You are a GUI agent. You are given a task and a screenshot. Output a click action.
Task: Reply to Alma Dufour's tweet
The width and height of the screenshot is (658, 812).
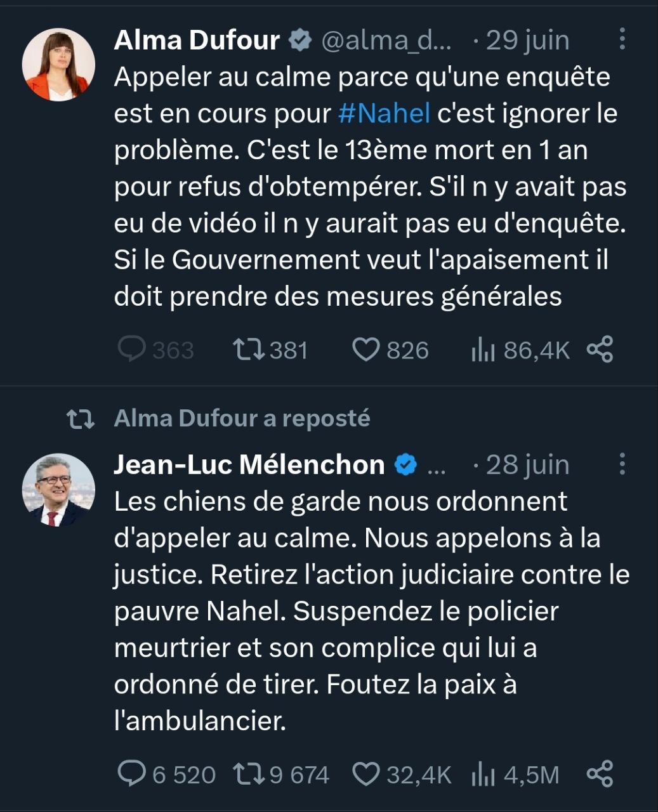click(132, 350)
